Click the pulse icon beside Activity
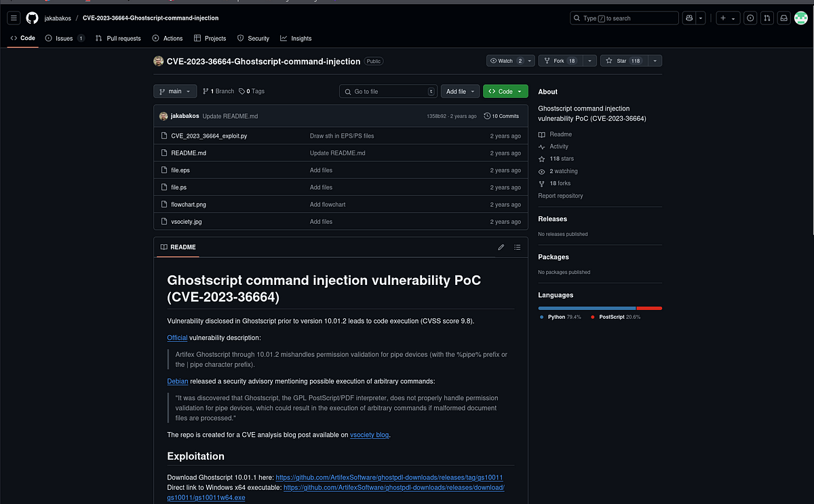Image resolution: width=814 pixels, height=504 pixels. [x=541, y=147]
